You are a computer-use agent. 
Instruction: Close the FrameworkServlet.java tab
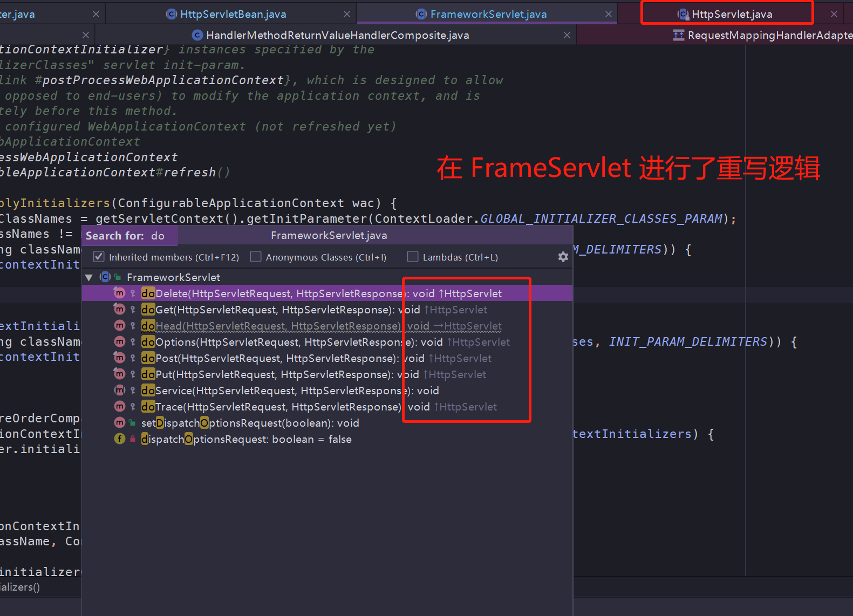tap(609, 14)
